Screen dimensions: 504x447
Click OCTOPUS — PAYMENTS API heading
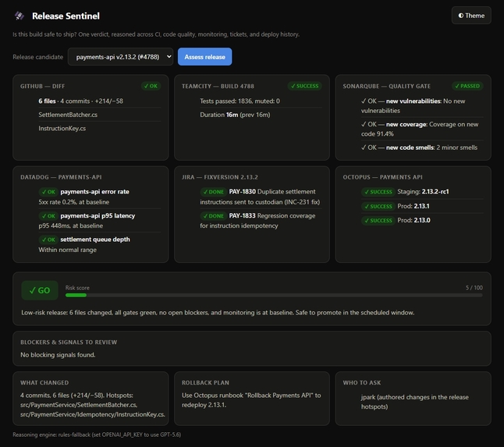(x=383, y=177)
